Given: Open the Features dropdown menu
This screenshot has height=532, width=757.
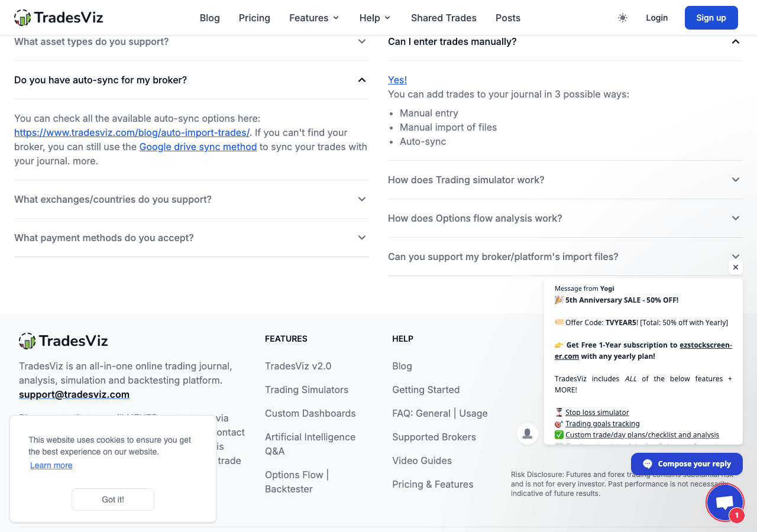Looking at the screenshot, I should pos(314,18).
